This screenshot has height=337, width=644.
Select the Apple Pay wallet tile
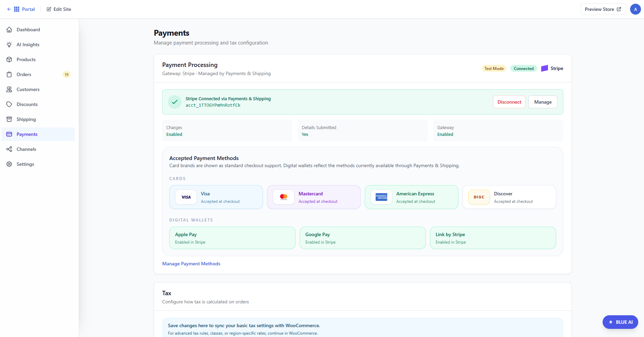(232, 238)
